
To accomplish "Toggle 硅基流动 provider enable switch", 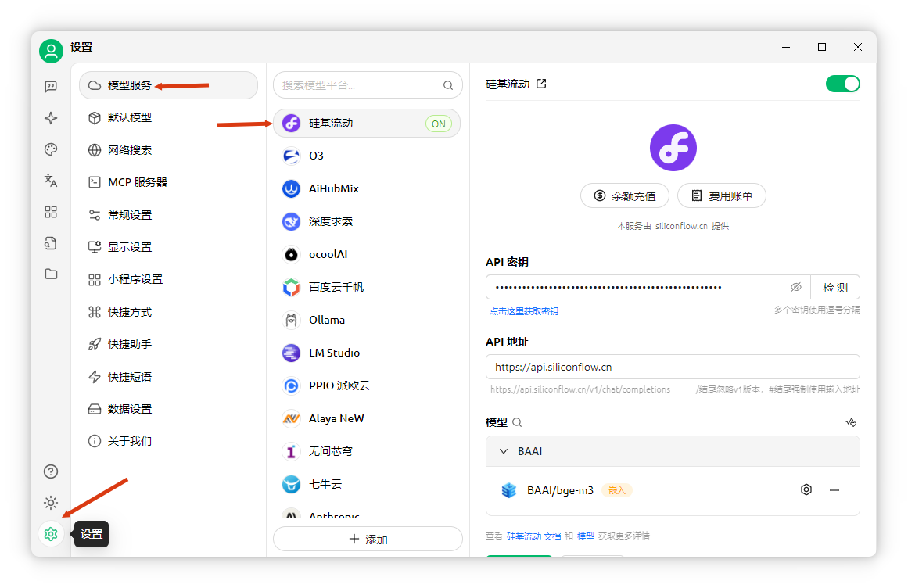I will pyautogui.click(x=842, y=84).
